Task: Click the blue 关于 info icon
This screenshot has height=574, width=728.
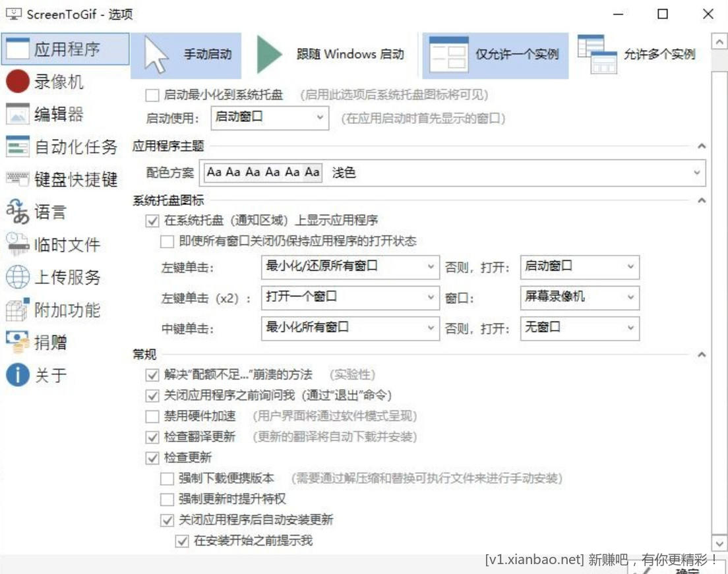Action: [18, 374]
